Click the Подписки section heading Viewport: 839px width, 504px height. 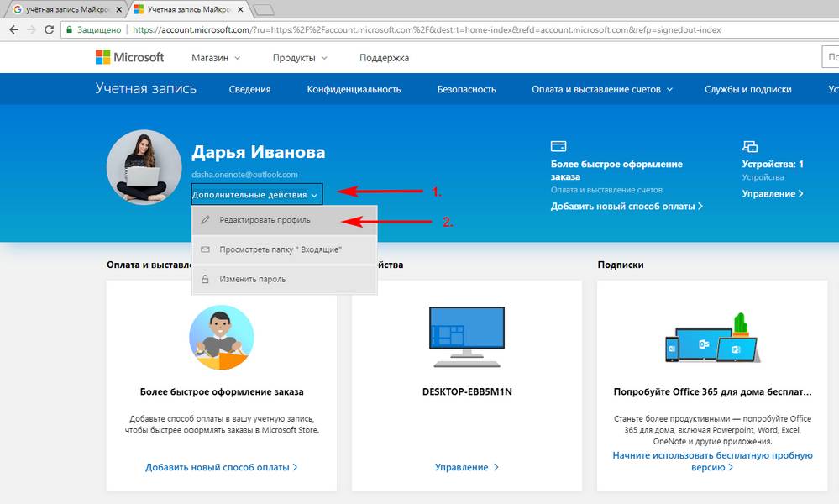[x=621, y=265]
